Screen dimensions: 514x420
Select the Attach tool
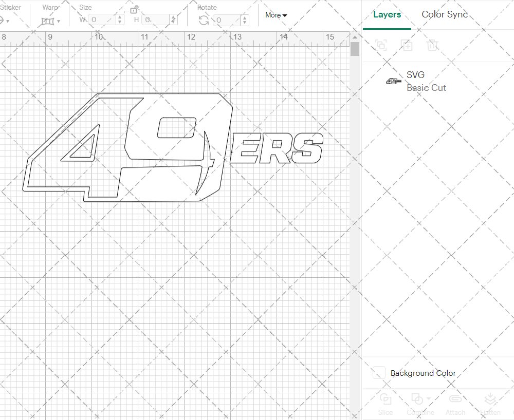click(x=455, y=404)
